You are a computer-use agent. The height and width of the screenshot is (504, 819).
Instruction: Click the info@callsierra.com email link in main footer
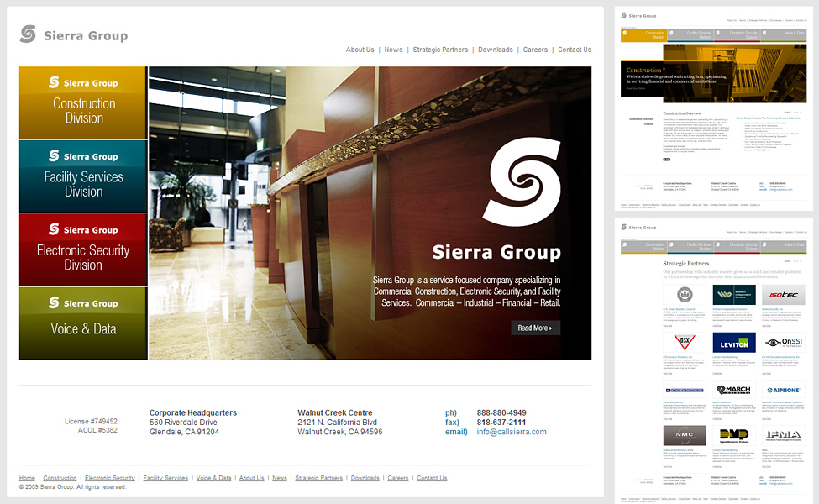(x=512, y=432)
